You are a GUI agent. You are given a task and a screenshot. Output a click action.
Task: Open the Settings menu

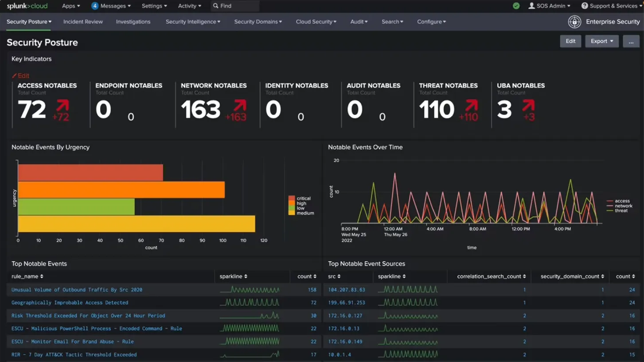(x=154, y=6)
